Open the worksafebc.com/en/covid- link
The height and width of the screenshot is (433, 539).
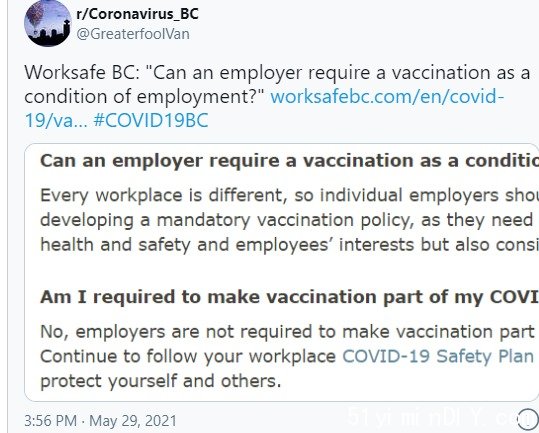(387, 97)
